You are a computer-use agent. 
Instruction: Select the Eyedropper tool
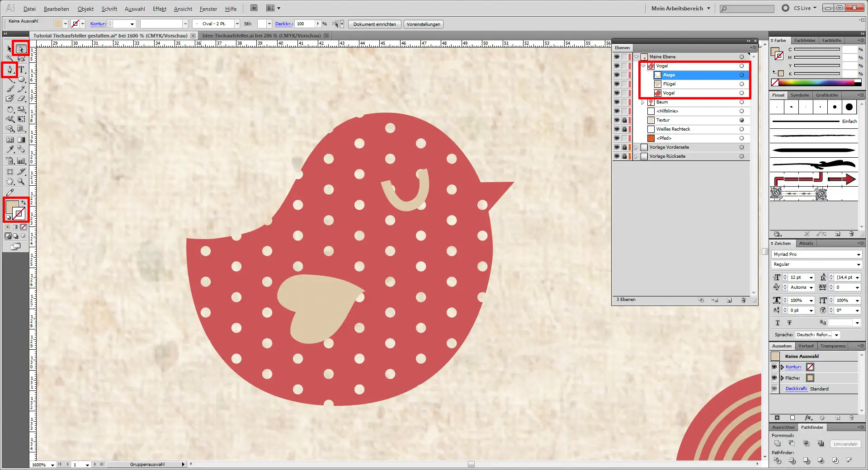[x=10, y=149]
